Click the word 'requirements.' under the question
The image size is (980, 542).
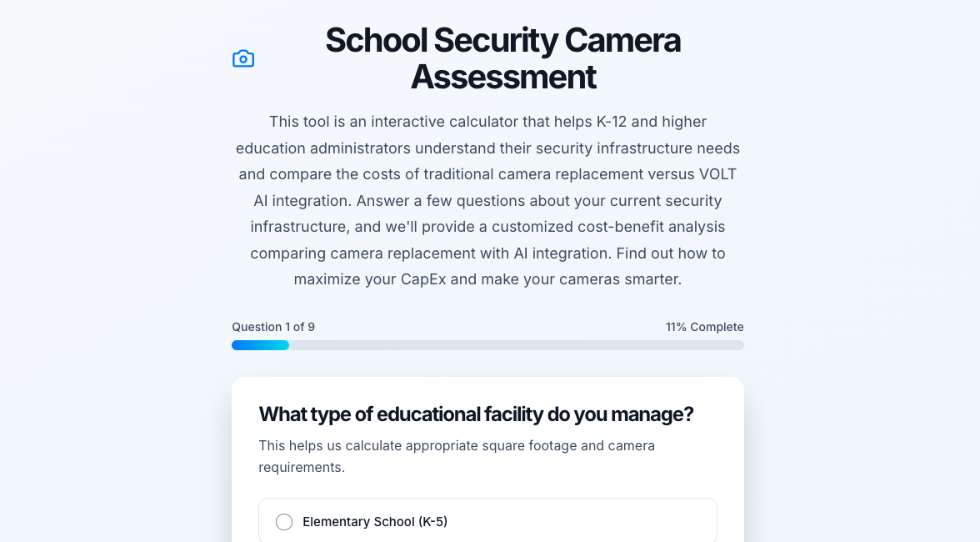[302, 467]
